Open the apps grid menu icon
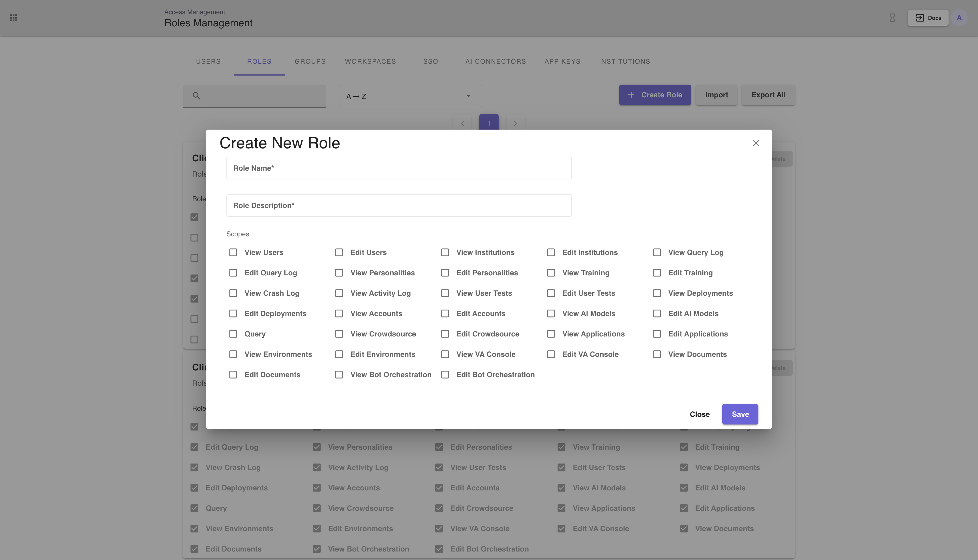Viewport: 978px width, 560px height. click(x=14, y=18)
